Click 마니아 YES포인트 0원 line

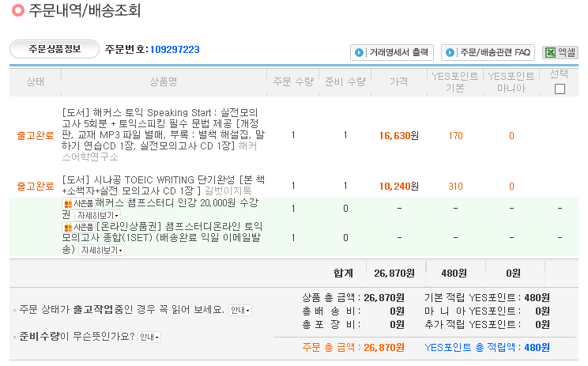487,311
